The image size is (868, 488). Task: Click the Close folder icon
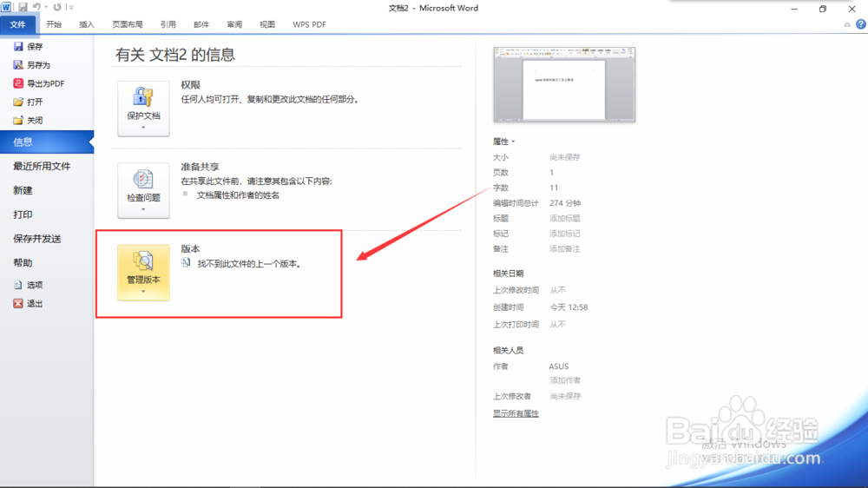pyautogui.click(x=18, y=120)
